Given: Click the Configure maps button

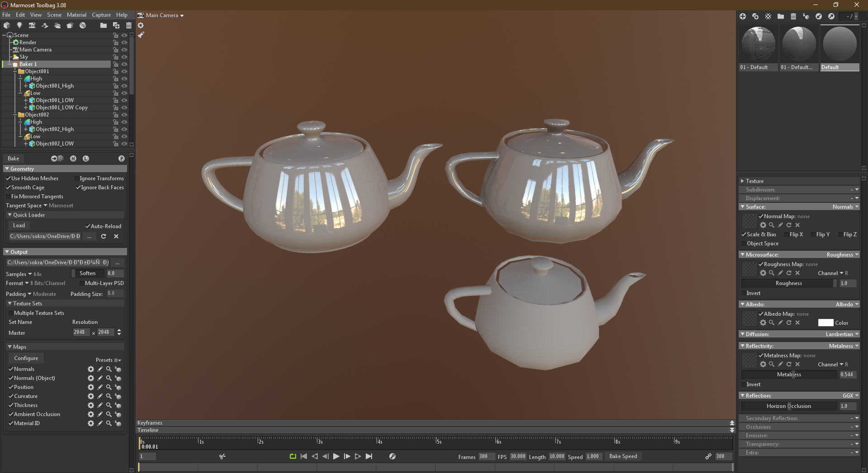Looking at the screenshot, I should [x=26, y=358].
